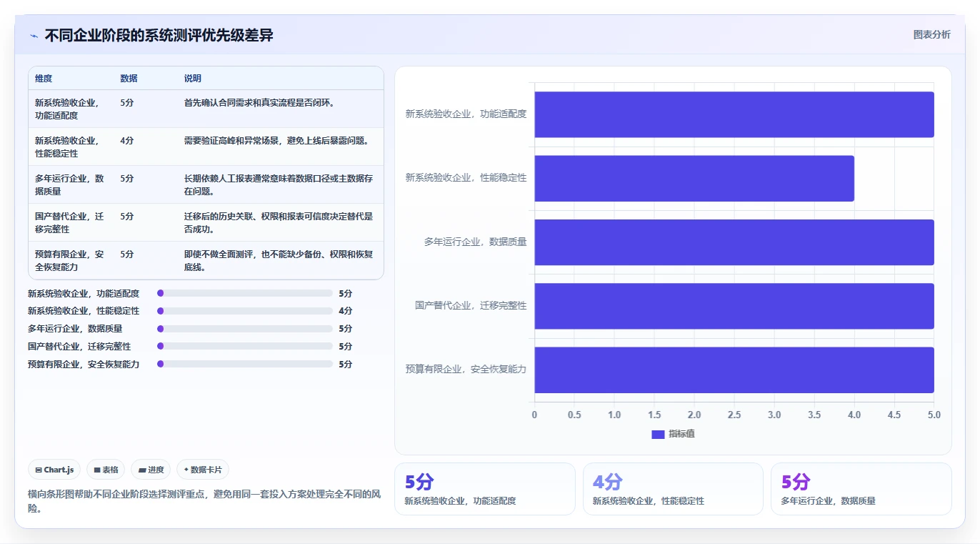Viewport: 980px width, 544px height.
Task: Toggle the 指标值 legend color box
Action: 658,435
